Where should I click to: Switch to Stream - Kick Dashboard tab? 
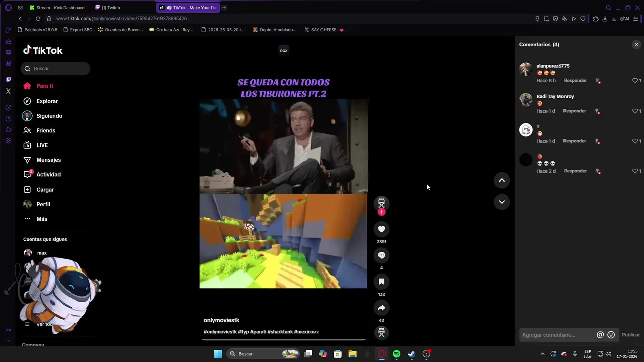(x=57, y=8)
